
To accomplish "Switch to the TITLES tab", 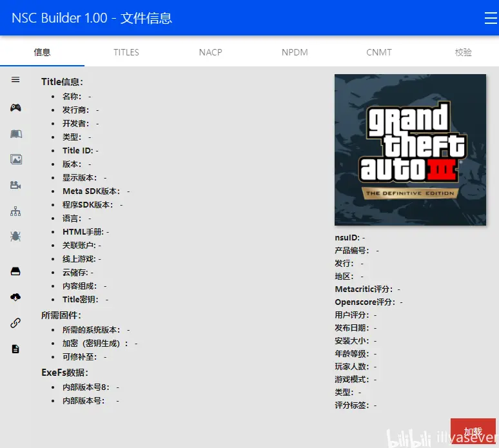I will coord(126,52).
